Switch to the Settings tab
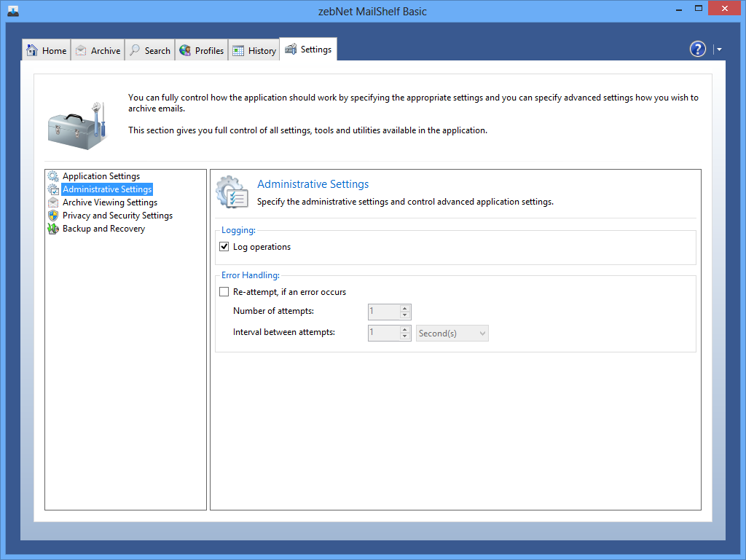This screenshot has height=560, width=746. tap(309, 50)
